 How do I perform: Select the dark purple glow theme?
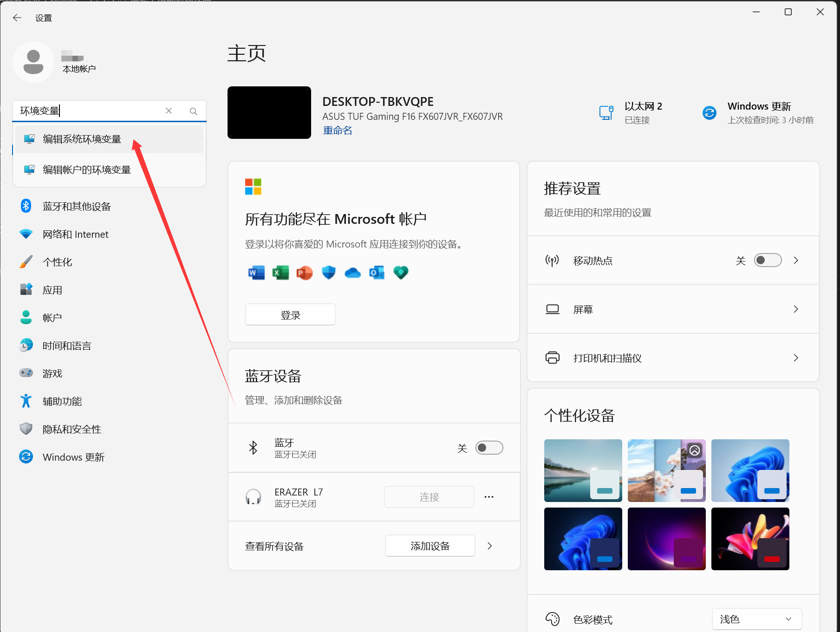point(666,539)
